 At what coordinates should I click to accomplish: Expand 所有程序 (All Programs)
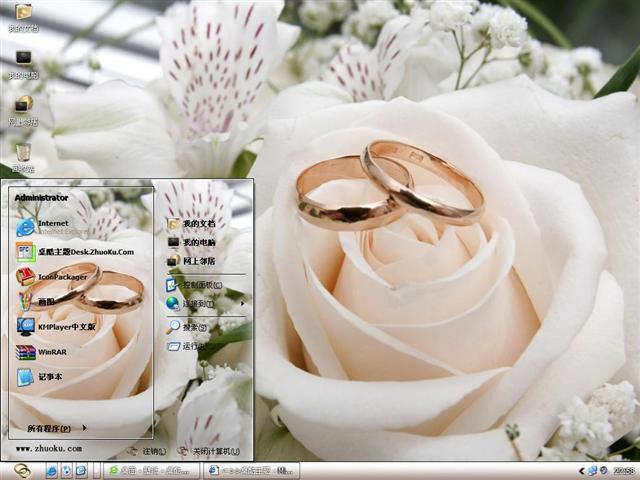(57, 428)
